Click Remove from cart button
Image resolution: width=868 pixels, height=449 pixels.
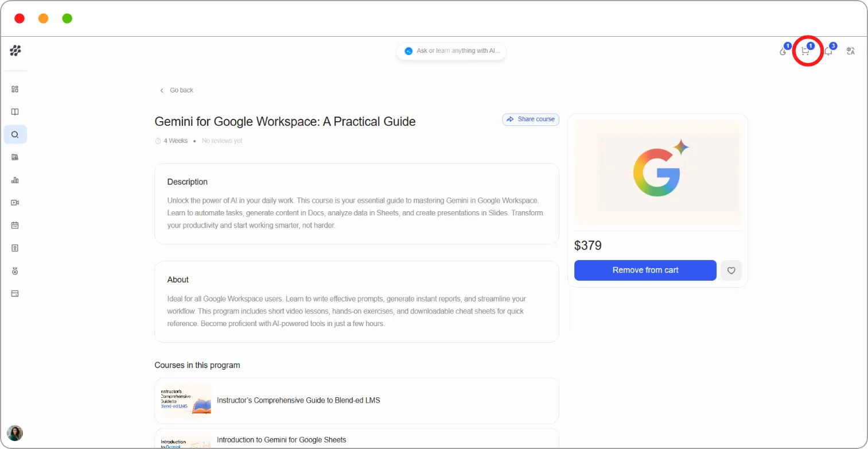point(645,270)
